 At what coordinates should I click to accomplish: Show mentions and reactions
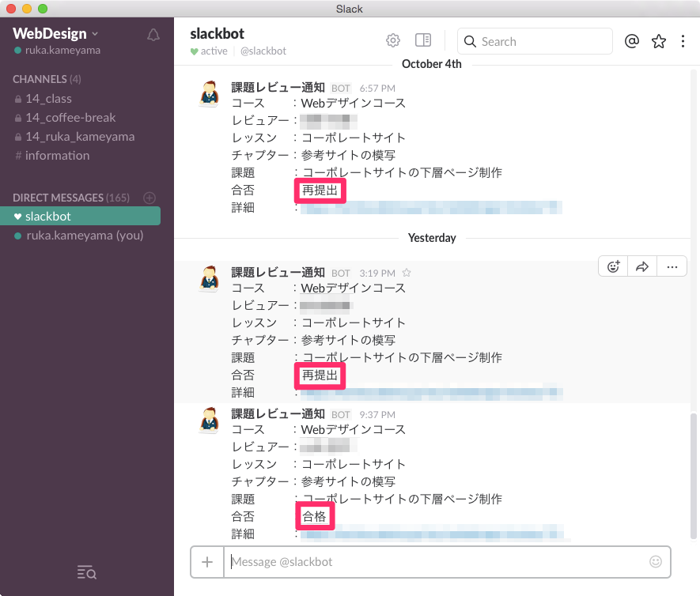pos(632,41)
